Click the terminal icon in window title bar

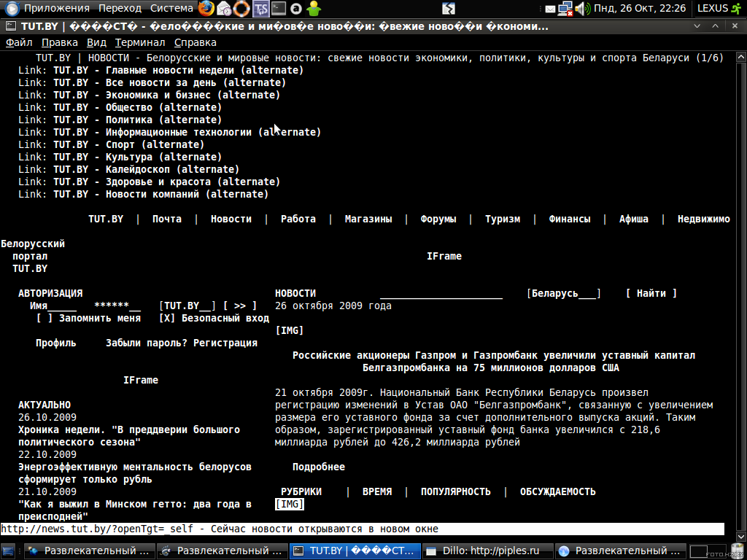[11, 26]
